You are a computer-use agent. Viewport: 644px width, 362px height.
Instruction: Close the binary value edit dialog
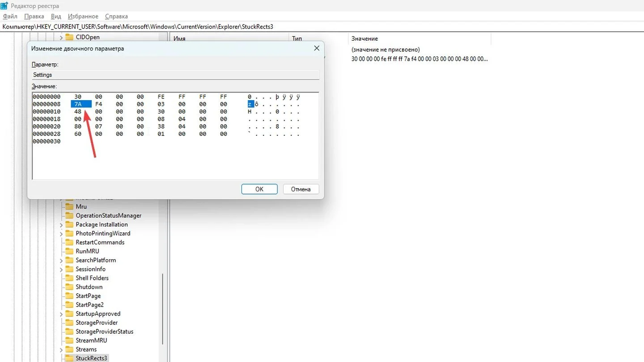coord(316,48)
